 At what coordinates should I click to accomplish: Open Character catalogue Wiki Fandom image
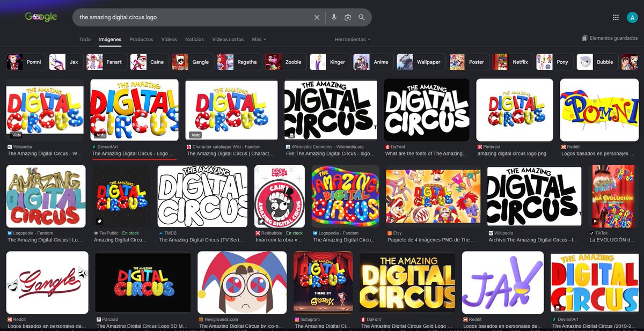pos(231,109)
